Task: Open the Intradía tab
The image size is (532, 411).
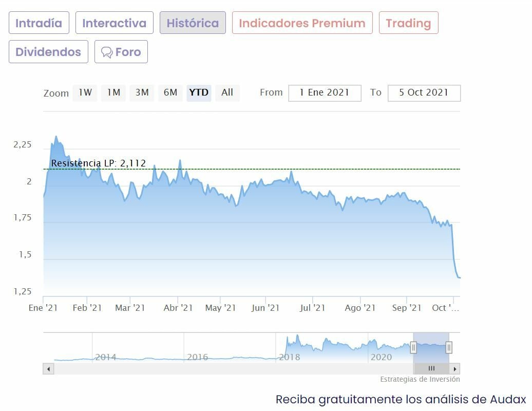Action: [39, 23]
